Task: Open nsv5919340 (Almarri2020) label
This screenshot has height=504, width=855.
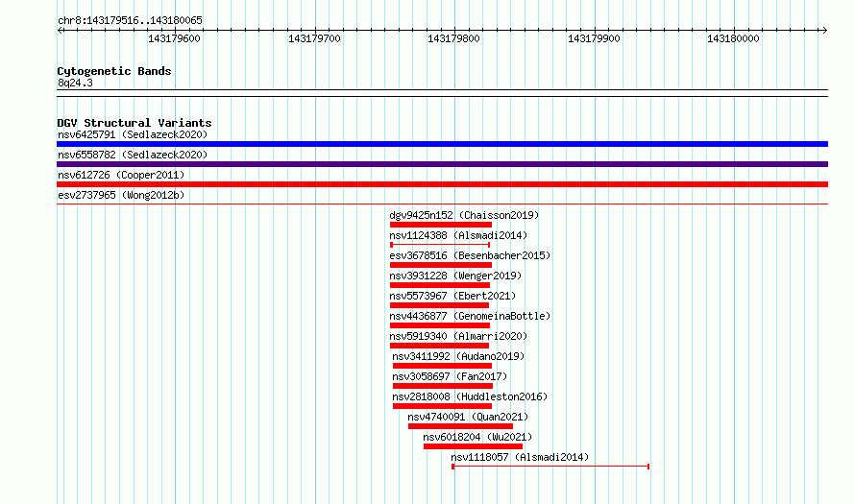Action: click(458, 336)
